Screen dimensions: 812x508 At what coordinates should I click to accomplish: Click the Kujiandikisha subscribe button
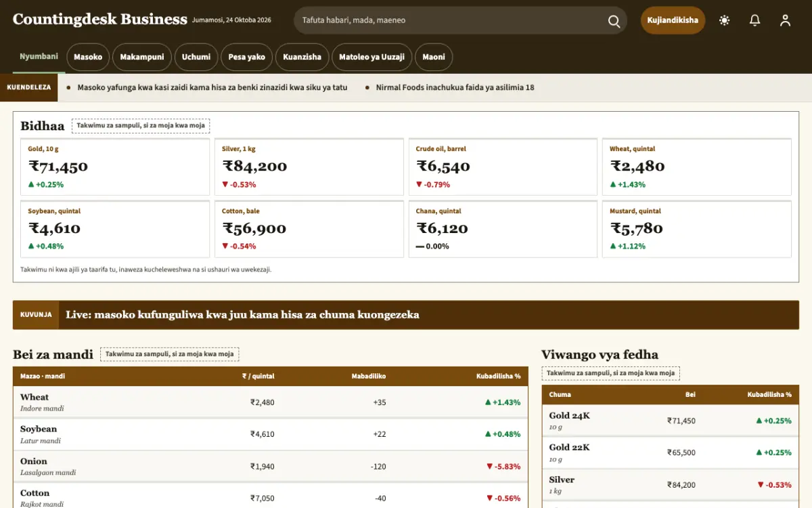pos(673,20)
